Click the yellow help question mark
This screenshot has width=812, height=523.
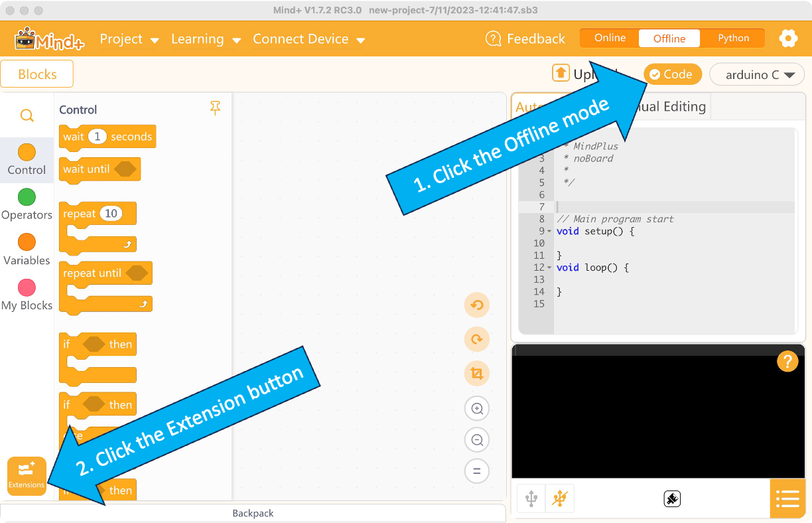coord(787,362)
